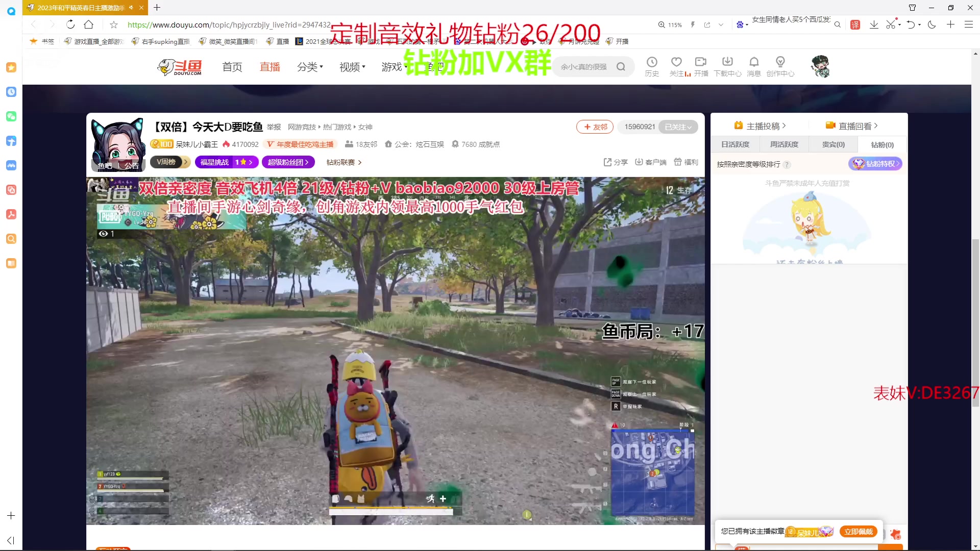The width and height of the screenshot is (980, 551).
Task: Click the user profile avatar
Action: coord(821,66)
